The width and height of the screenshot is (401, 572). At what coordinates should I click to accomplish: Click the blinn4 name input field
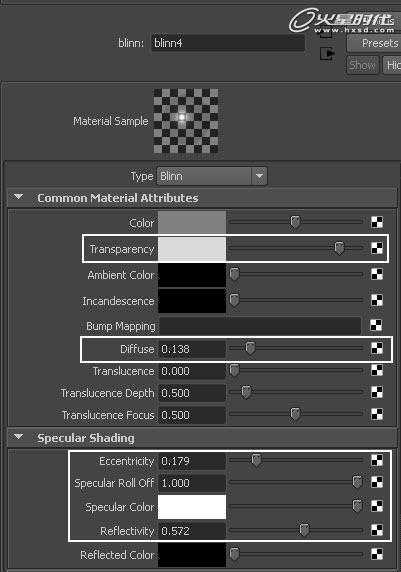point(228,43)
